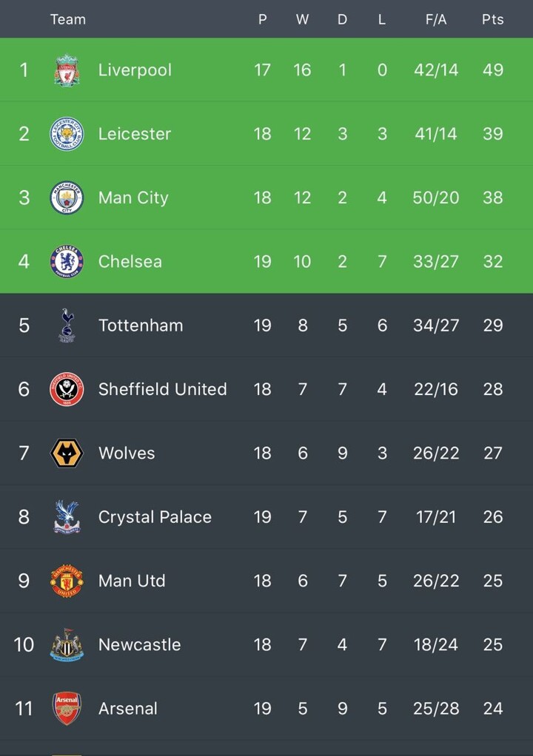
Task: Select Man City's 50/20 goals figure
Action: (436, 198)
